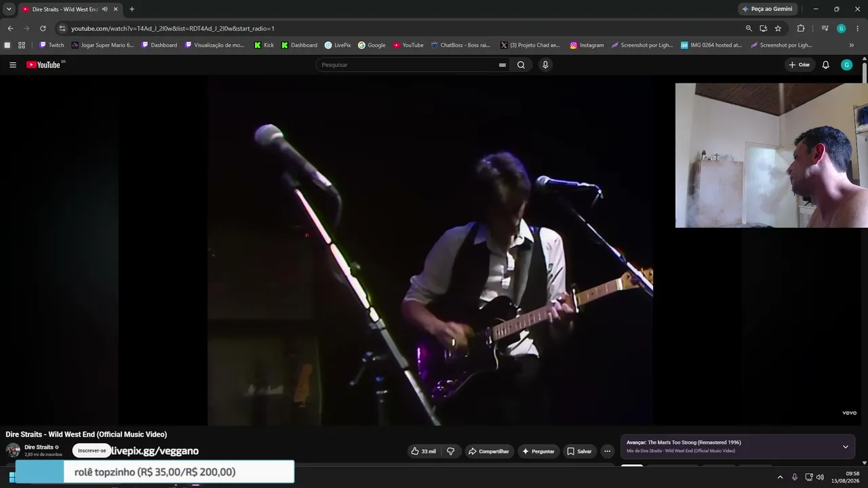The width and height of the screenshot is (868, 488).
Task: Like the video with 33 mil likes
Action: point(423,451)
